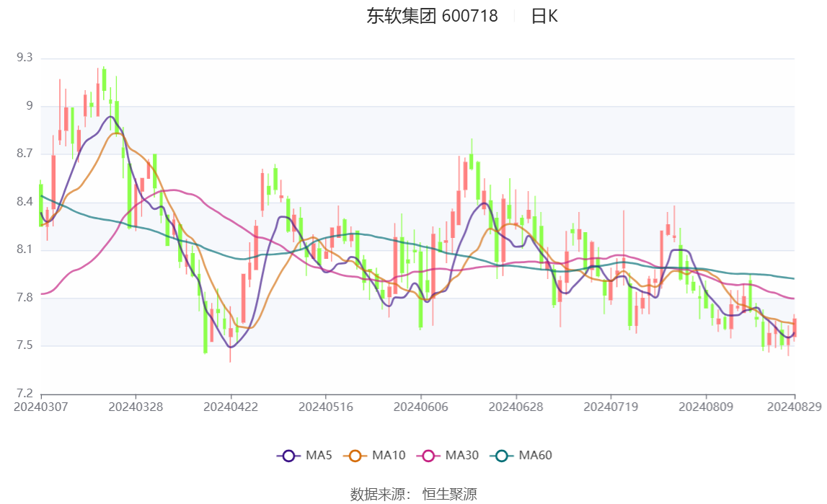Click the 20240422 date axis label
This screenshot has width=827, height=504.
pyautogui.click(x=231, y=407)
